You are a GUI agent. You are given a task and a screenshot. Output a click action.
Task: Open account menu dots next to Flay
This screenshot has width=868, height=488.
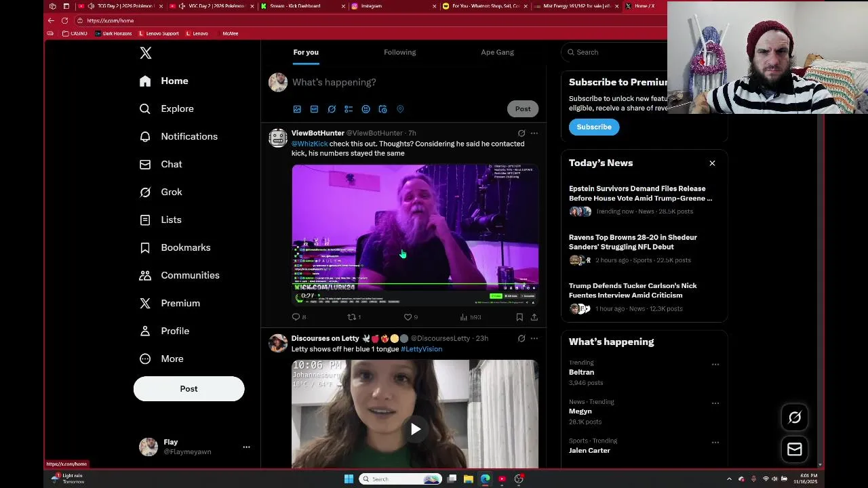pyautogui.click(x=246, y=447)
